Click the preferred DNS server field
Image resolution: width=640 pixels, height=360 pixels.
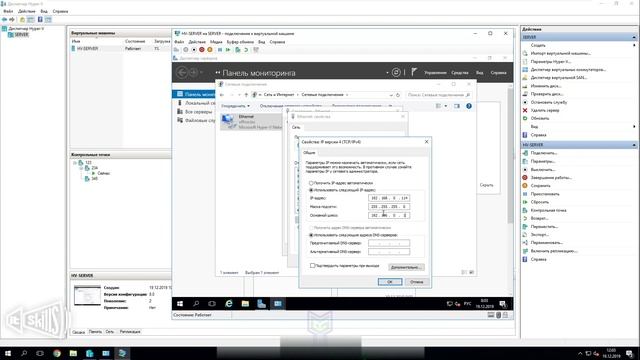pyautogui.click(x=389, y=243)
